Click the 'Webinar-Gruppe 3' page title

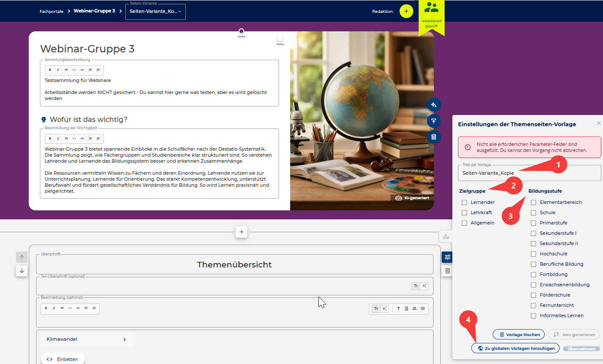click(x=88, y=49)
